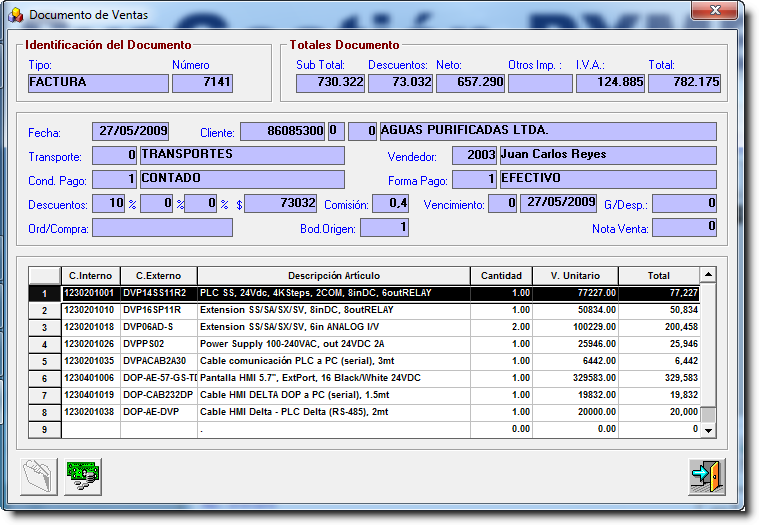The image size is (759, 525).
Task: Click the vendor name Juan Carlos Reyes
Action: 608,155
